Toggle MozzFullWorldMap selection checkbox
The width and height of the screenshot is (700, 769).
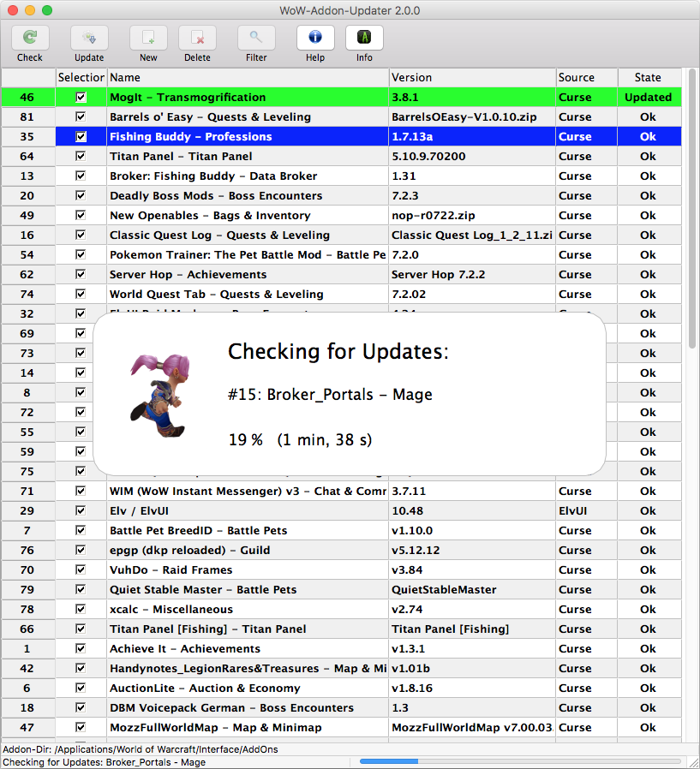(x=81, y=727)
